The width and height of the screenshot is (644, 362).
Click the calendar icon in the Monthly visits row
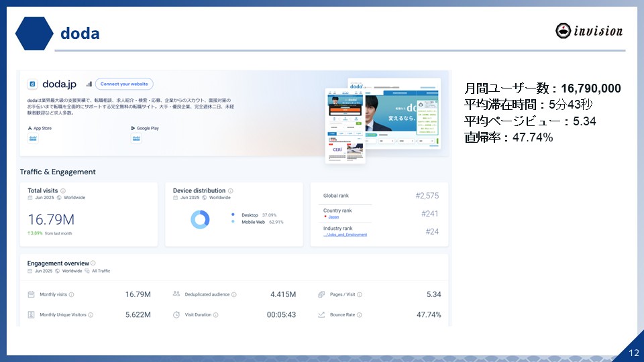32,294
